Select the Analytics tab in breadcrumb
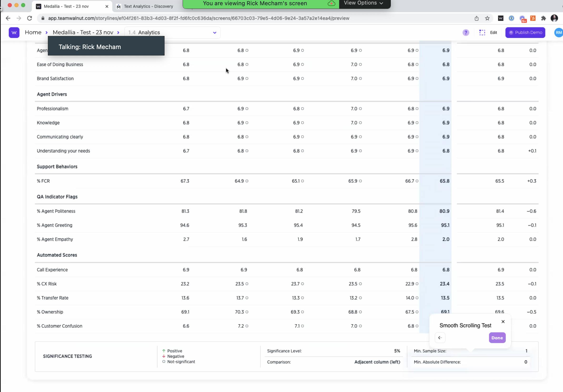The image size is (563, 392). coord(149,33)
